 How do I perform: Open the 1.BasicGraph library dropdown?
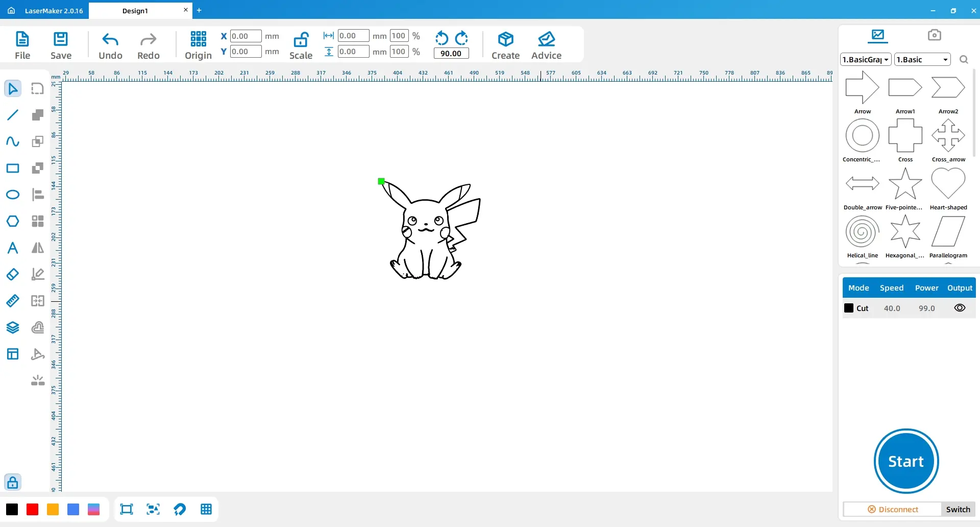pyautogui.click(x=866, y=59)
